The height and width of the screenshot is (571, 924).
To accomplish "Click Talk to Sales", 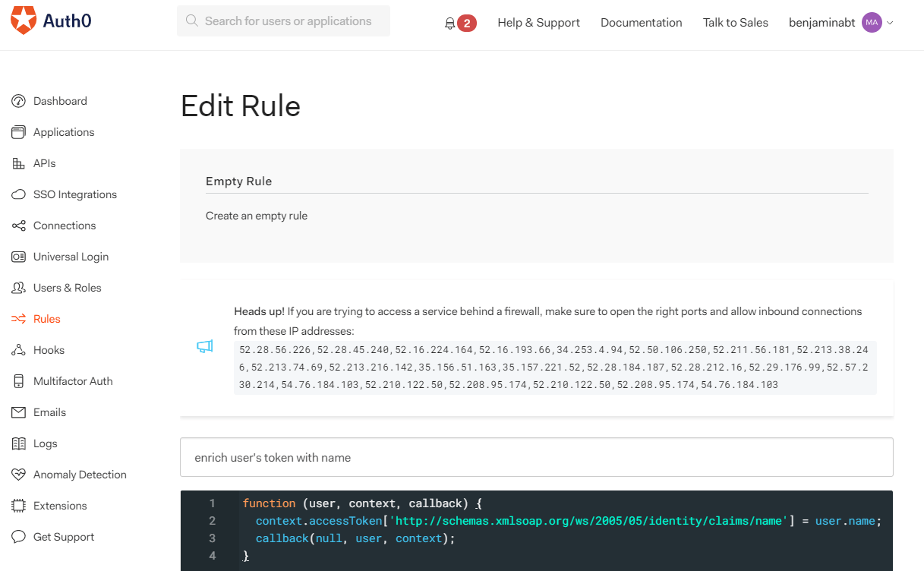I will pos(735,23).
